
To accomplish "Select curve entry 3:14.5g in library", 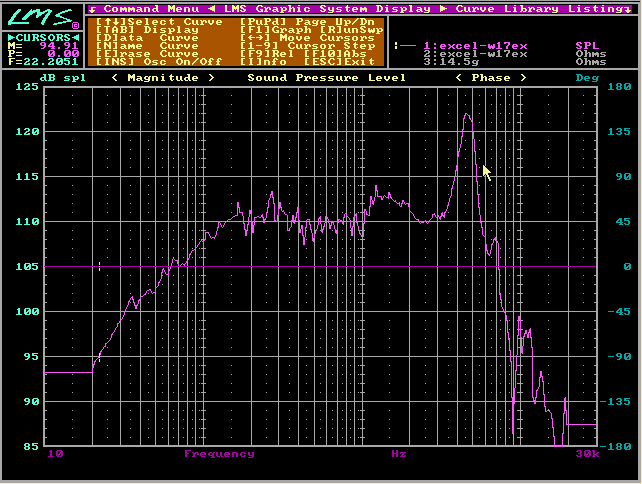I will pyautogui.click(x=450, y=62).
